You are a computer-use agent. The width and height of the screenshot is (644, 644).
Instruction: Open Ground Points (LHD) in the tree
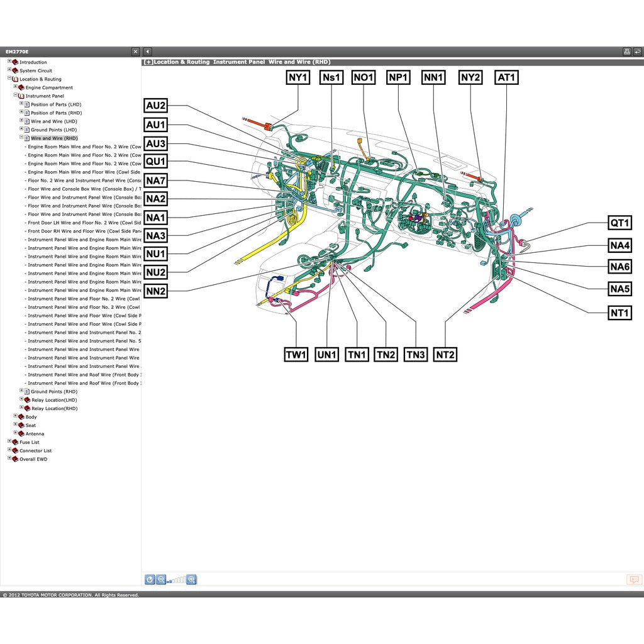coord(53,130)
